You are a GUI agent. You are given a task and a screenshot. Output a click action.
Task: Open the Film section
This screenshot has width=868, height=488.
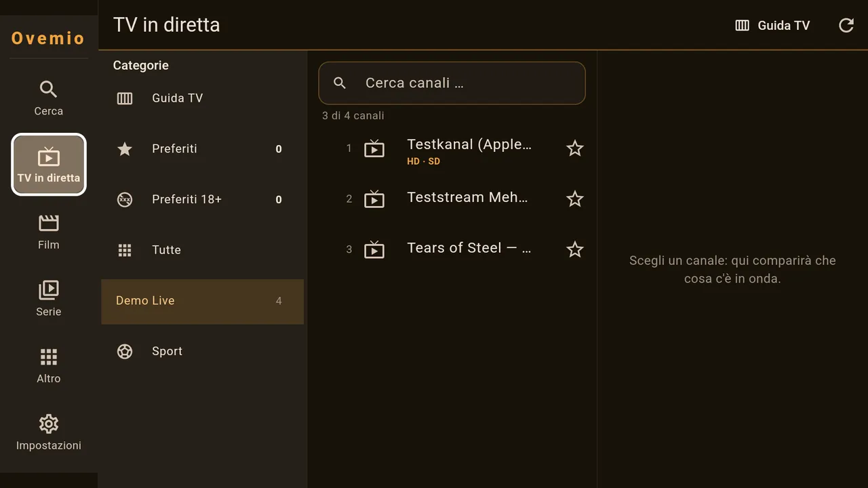48,232
